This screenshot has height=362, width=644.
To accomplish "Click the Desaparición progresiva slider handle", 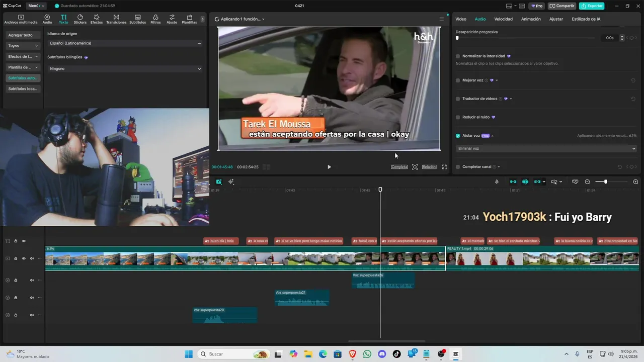I will click(457, 38).
